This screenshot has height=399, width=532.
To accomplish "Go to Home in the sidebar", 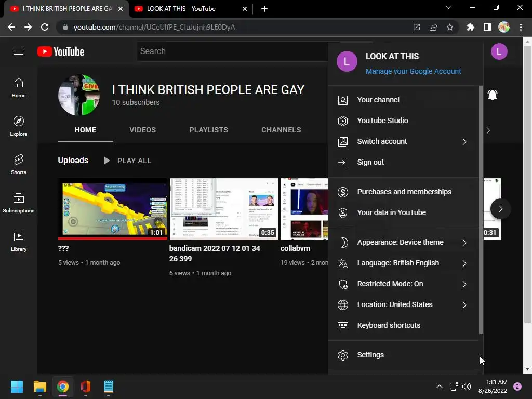I will (x=19, y=88).
